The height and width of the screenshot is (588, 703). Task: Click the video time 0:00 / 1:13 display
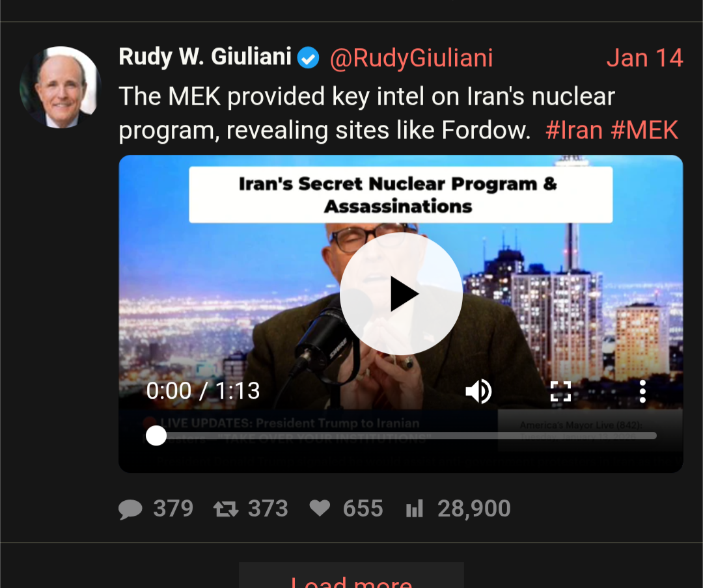[203, 391]
